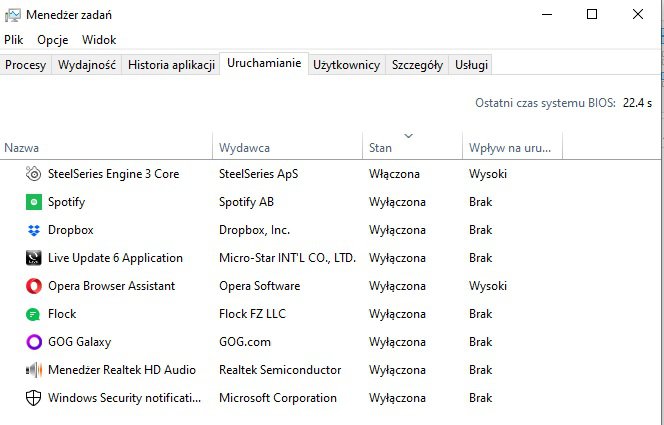Open the Usługi tab
The height and width of the screenshot is (425, 664).
(471, 65)
